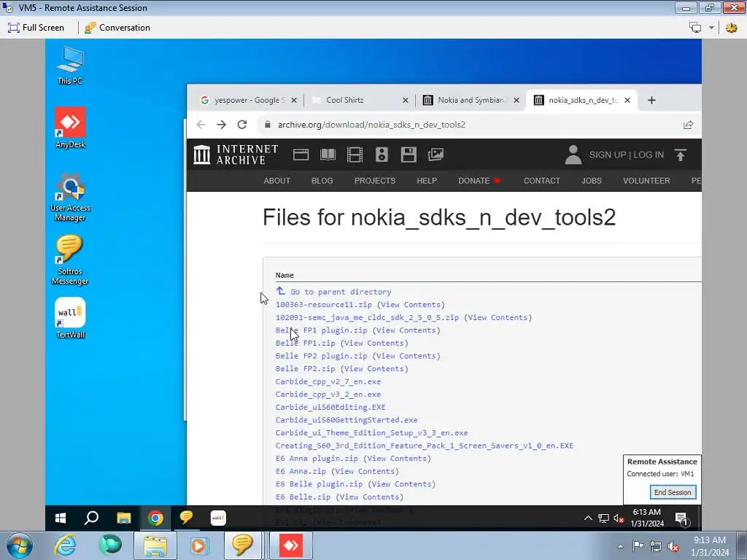Click the muted speaker icon in host tray
Viewport: 747px width, 560px height.
pos(673,546)
